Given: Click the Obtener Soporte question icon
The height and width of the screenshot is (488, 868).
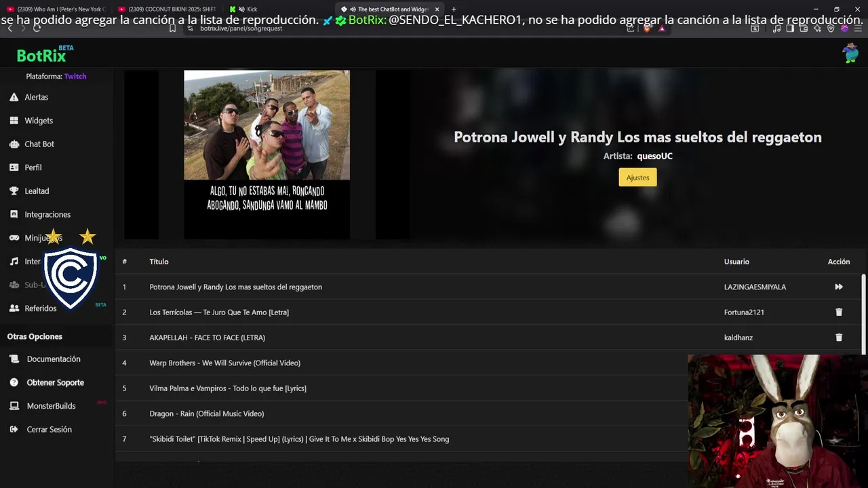Looking at the screenshot, I should tap(14, 382).
